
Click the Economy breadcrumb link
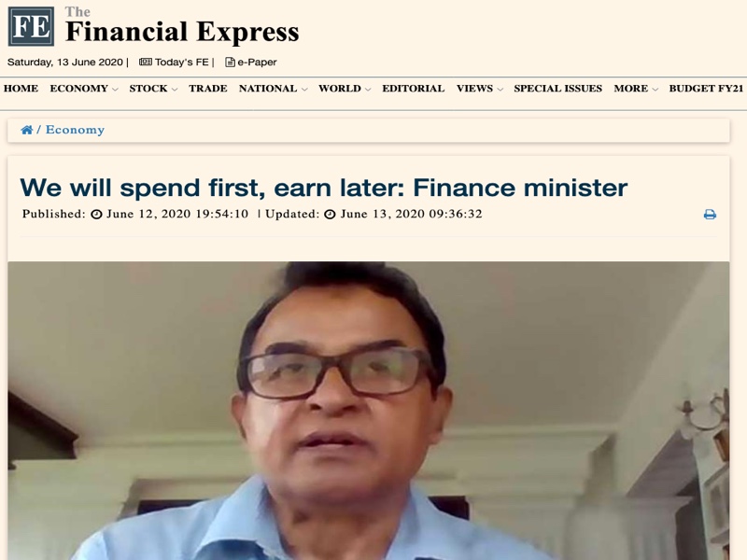click(x=75, y=130)
